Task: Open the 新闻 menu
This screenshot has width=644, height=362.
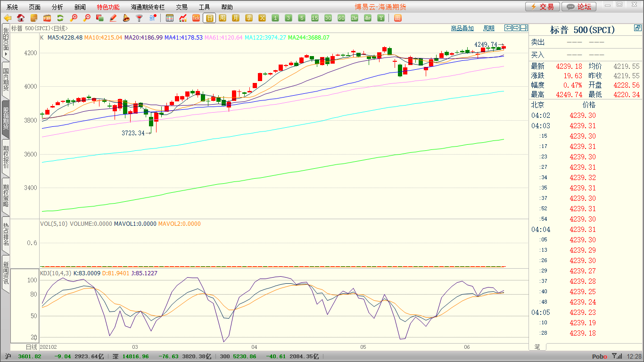Action: click(x=80, y=7)
